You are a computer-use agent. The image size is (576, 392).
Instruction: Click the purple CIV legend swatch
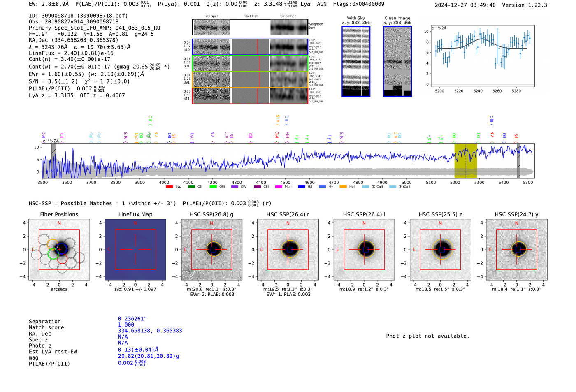pos(235,186)
